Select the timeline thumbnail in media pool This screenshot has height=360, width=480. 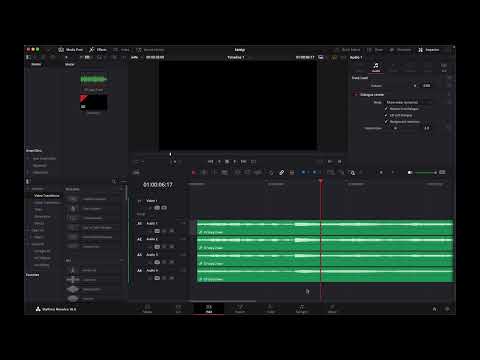pos(93,103)
